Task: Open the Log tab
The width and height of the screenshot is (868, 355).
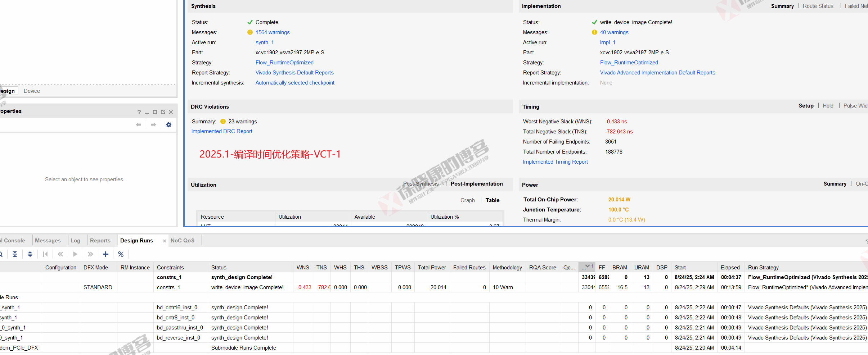Action: pos(75,241)
